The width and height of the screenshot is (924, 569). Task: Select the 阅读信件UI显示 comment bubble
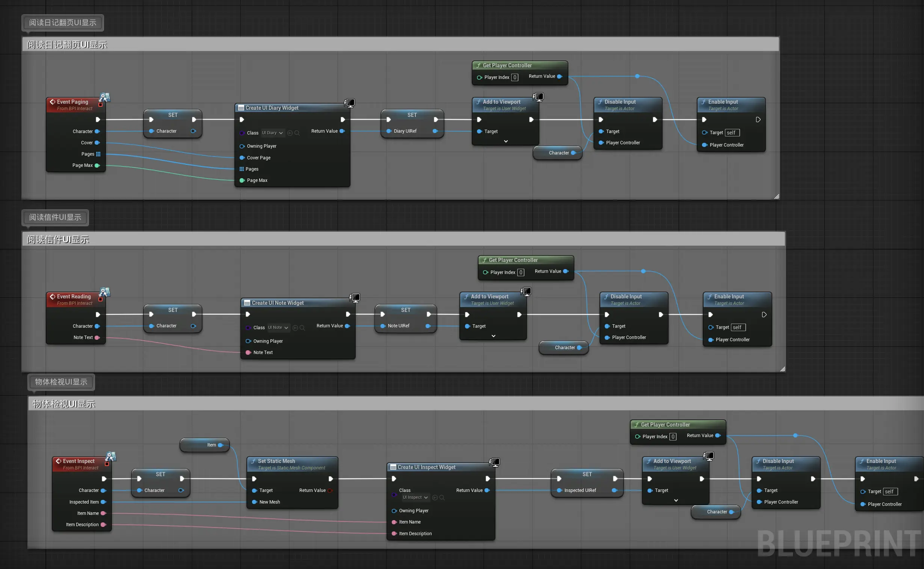55,218
